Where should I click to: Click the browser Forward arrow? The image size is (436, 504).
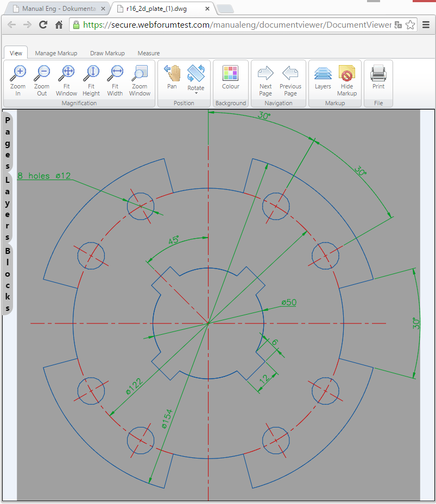coord(27,25)
